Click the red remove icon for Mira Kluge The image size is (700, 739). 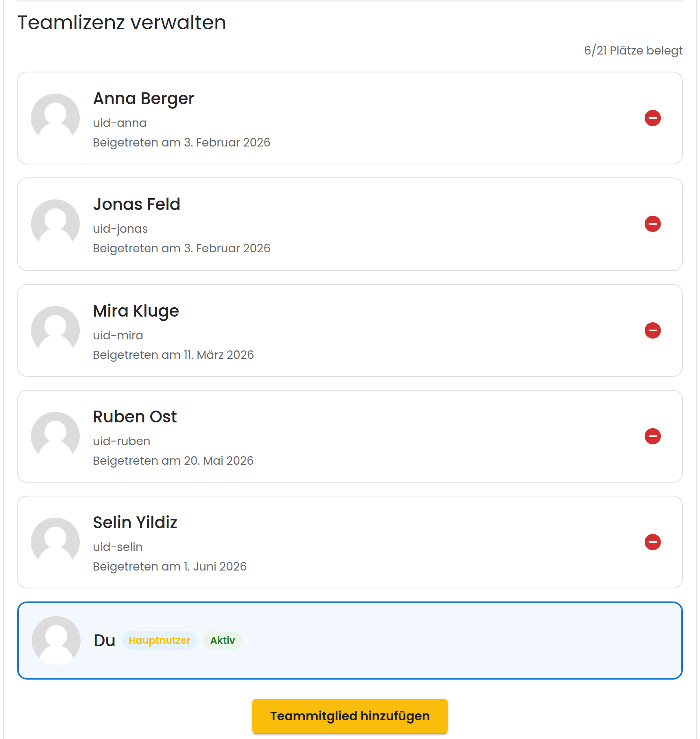[652, 330]
